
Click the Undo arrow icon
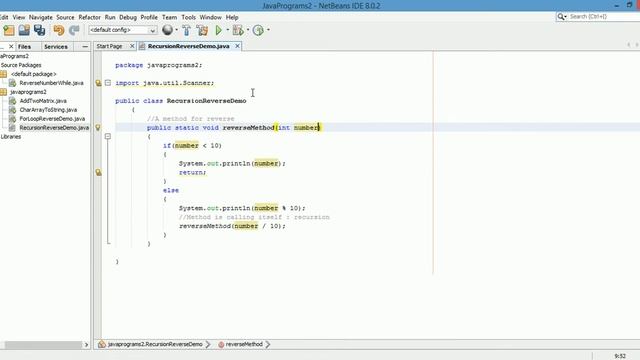click(x=59, y=30)
